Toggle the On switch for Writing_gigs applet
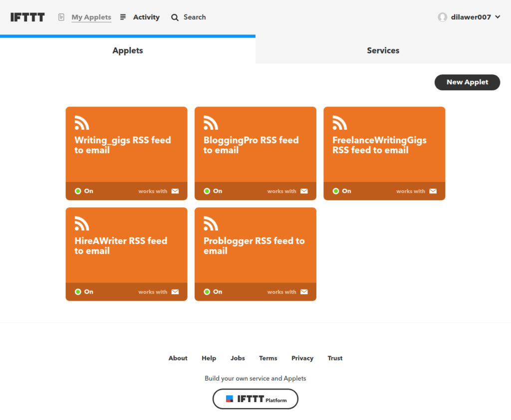Image resolution: width=511 pixels, height=420 pixels. pyautogui.click(x=78, y=191)
